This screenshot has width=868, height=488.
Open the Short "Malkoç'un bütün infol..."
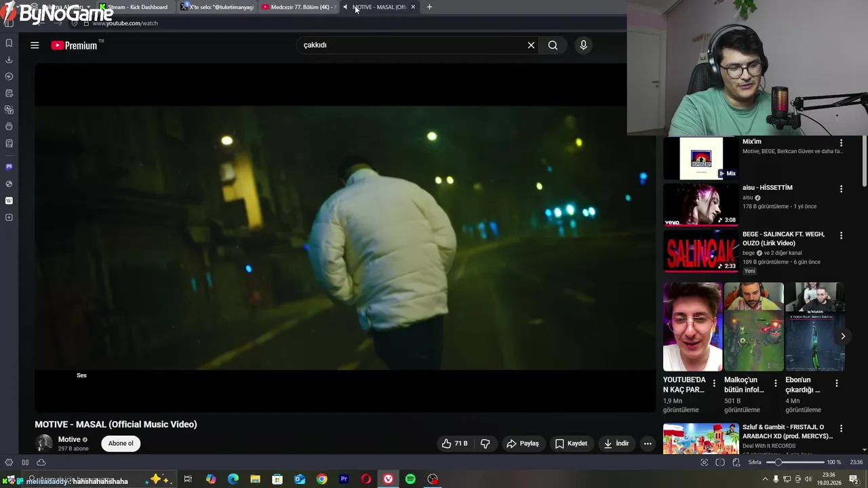pyautogui.click(x=753, y=327)
